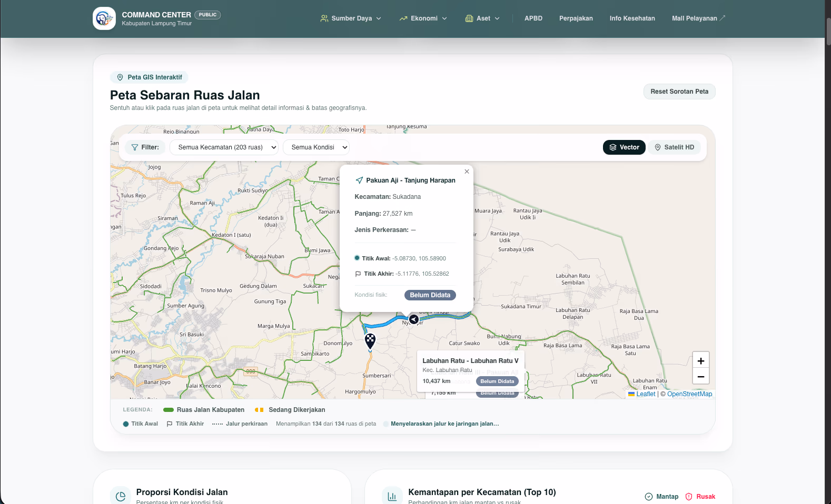Click the layers icon on Vector button
Image resolution: width=831 pixels, height=504 pixels.
click(x=613, y=147)
